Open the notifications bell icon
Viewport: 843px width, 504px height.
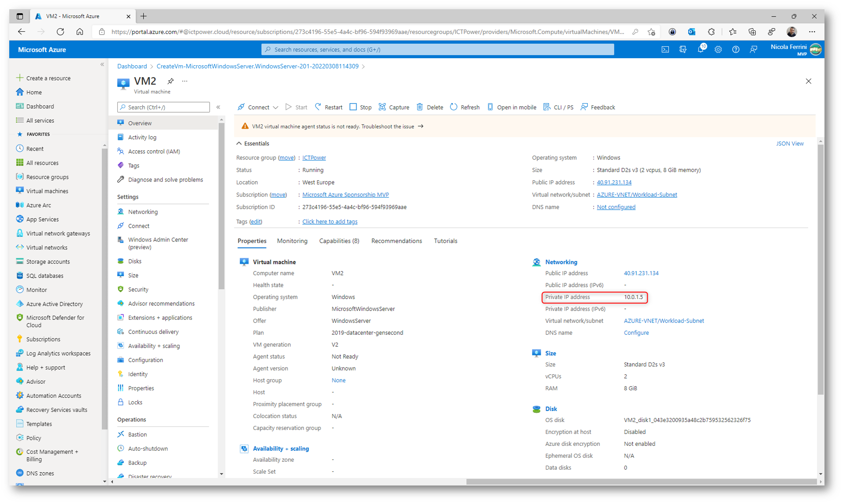(x=701, y=49)
